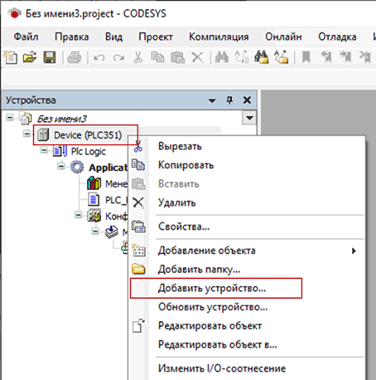This screenshot has width=376, height=380.
Task: Undo the last action in toolbar
Action: [x=99, y=58]
